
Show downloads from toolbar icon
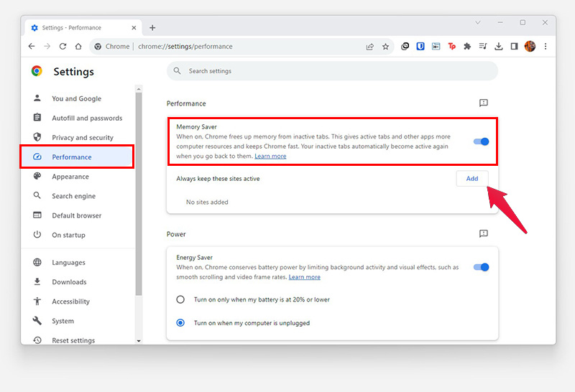tap(498, 46)
